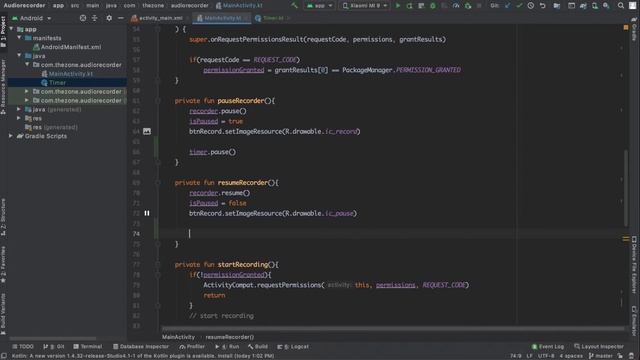Click the editor vertical scrollbar
The width and height of the screenshot is (640, 360).
[626, 188]
